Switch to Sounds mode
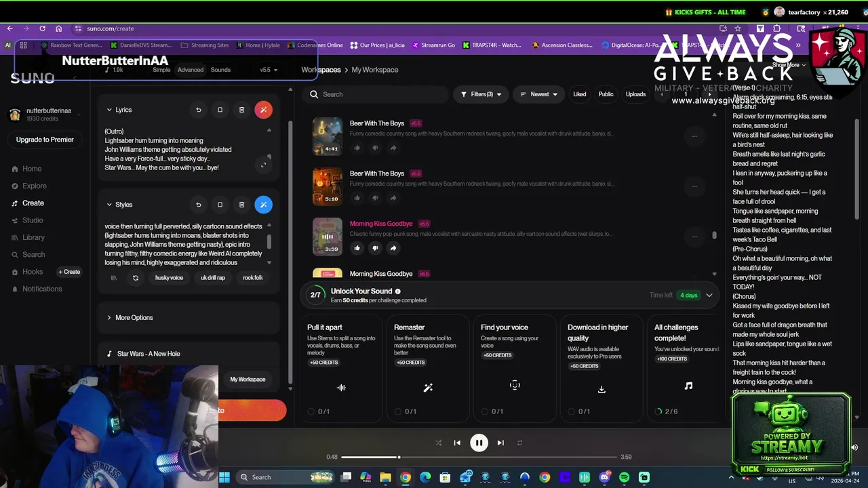Image resolution: width=868 pixels, height=488 pixels. [220, 70]
